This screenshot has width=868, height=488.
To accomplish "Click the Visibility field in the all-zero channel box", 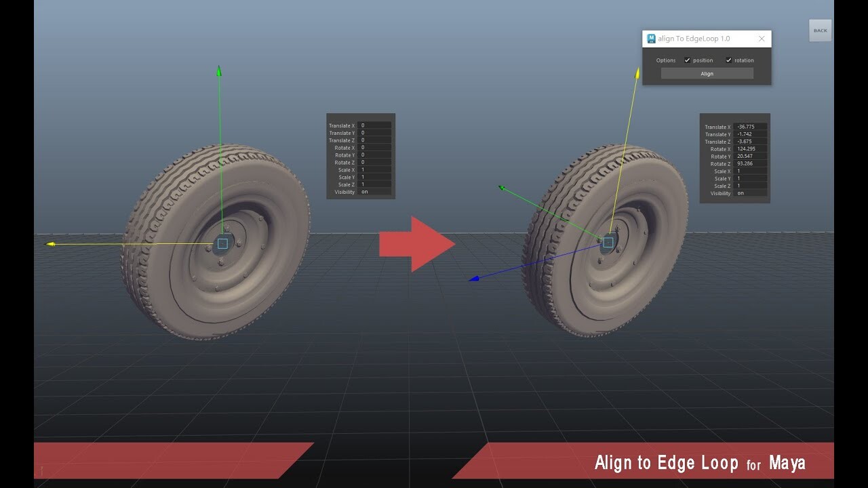I will click(x=375, y=192).
